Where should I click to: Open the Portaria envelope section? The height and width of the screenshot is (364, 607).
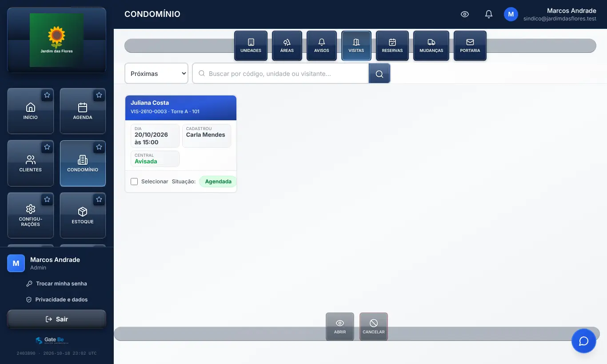470,46
